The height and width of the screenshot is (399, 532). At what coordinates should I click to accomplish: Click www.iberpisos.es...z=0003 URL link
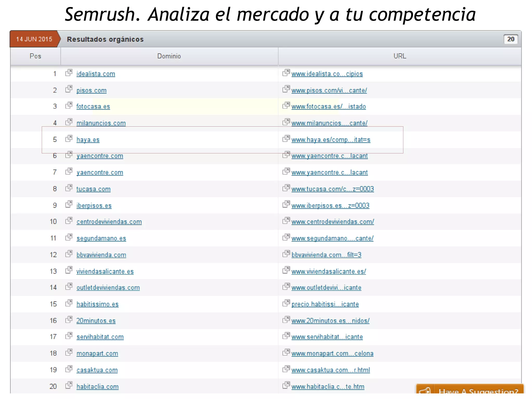click(x=330, y=206)
